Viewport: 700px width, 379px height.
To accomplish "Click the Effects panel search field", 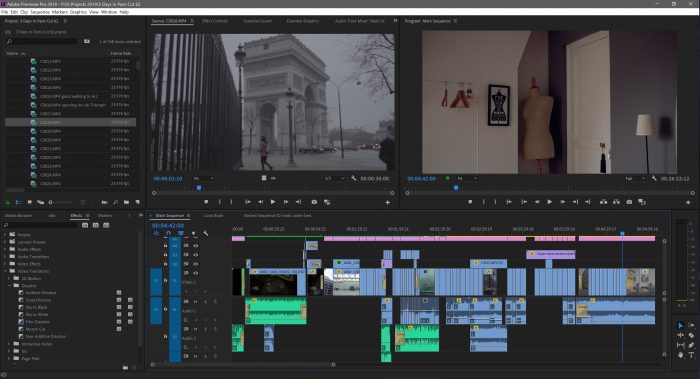I will (x=41, y=225).
